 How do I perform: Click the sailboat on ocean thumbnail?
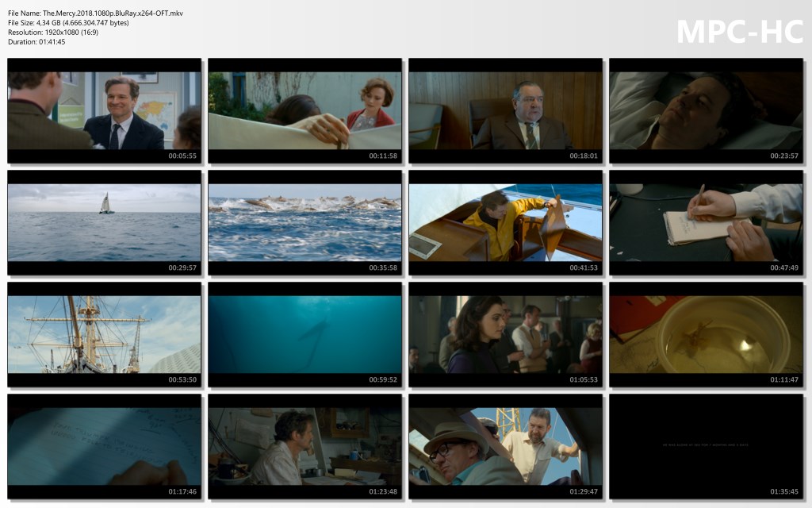[104, 222]
